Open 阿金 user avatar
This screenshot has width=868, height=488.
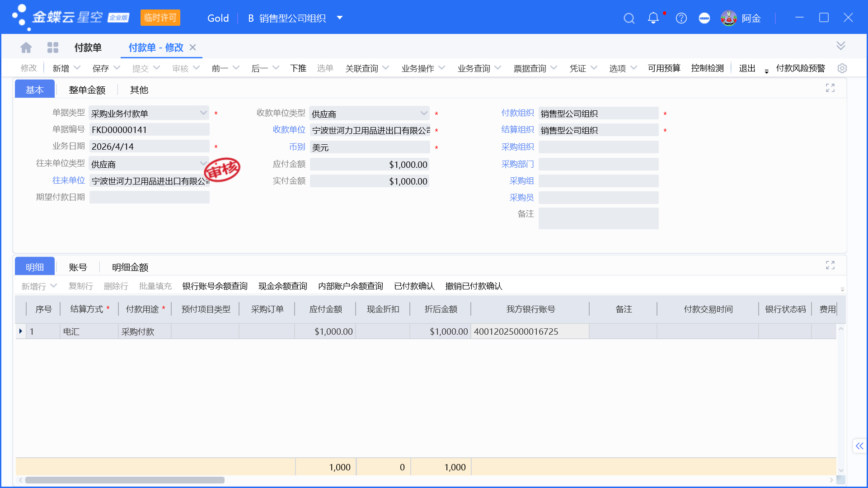pyautogui.click(x=728, y=18)
